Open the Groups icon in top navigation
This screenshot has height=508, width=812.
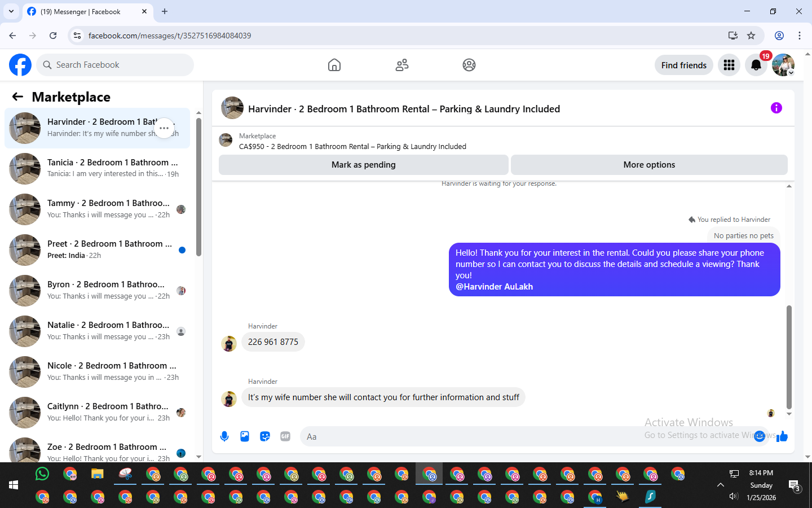pyautogui.click(x=469, y=65)
